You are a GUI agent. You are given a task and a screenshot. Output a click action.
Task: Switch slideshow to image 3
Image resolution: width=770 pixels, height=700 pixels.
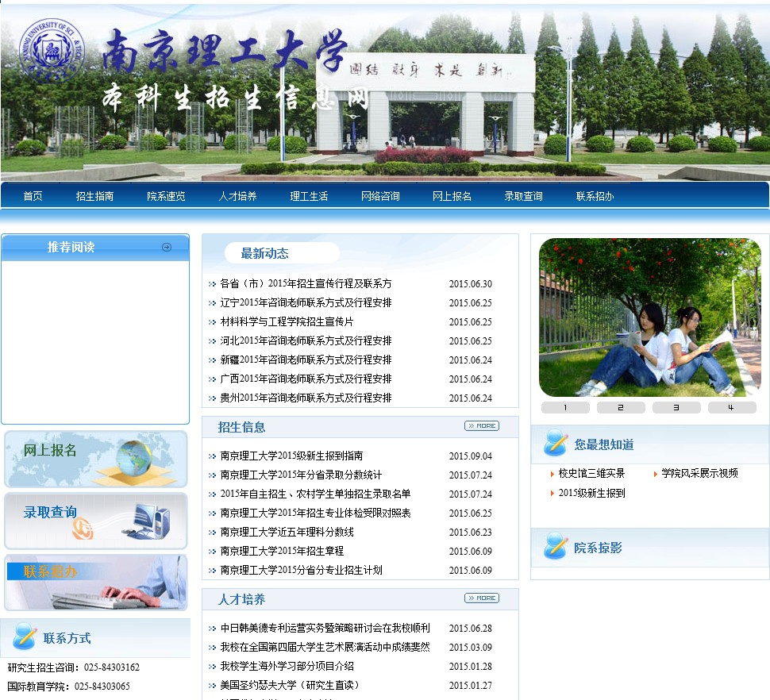(676, 407)
